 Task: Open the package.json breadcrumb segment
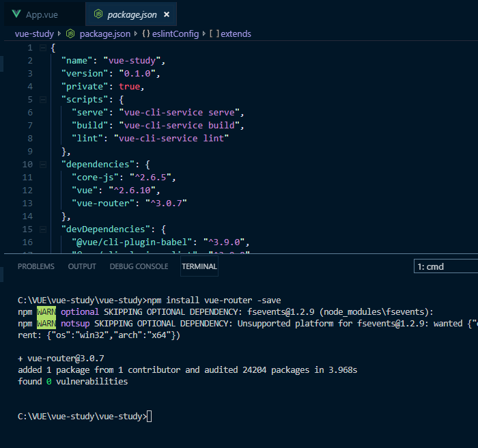coord(105,34)
